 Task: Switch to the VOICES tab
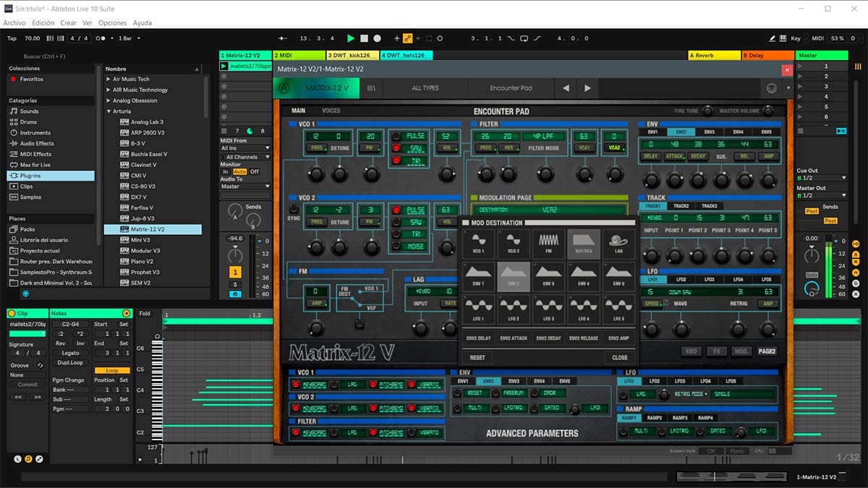[331, 111]
